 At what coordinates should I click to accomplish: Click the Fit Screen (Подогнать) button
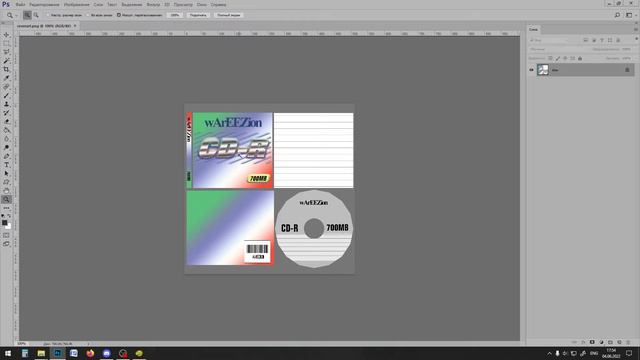[x=198, y=15]
